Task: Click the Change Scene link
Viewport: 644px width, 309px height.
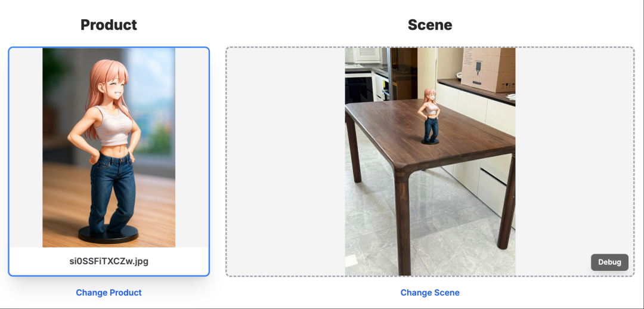Action: click(x=429, y=292)
